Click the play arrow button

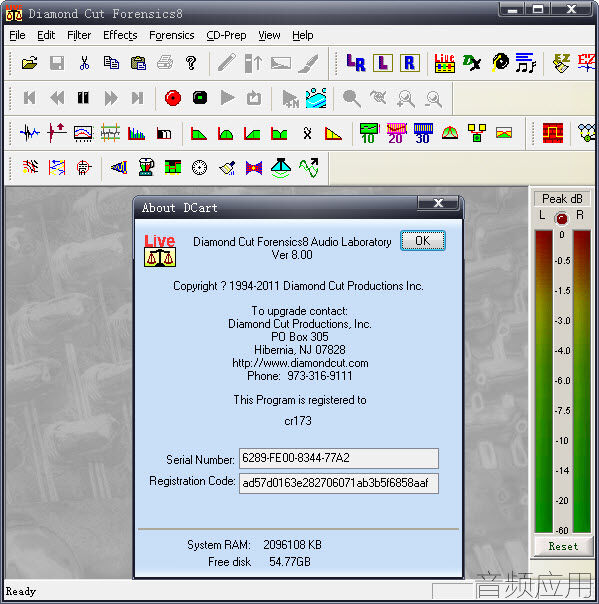[x=227, y=98]
